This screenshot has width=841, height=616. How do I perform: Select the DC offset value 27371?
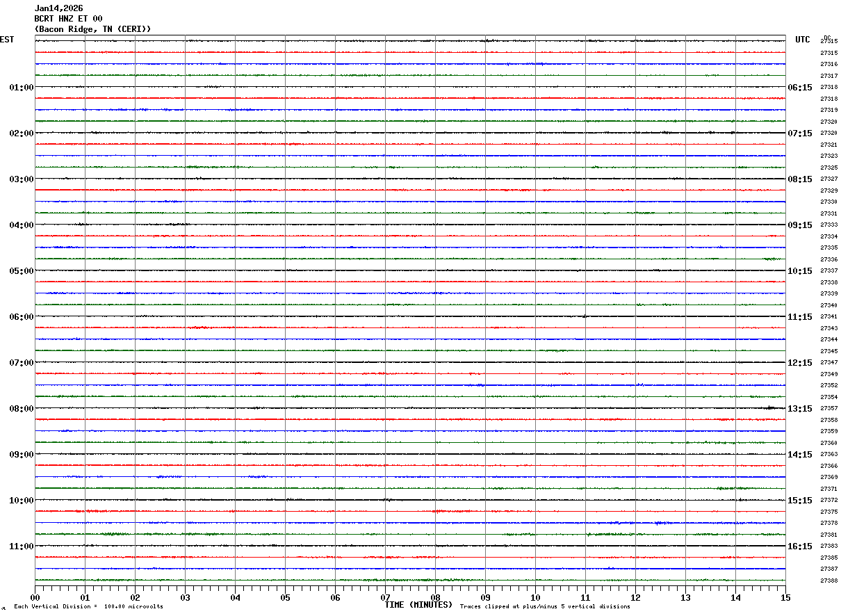click(x=828, y=489)
